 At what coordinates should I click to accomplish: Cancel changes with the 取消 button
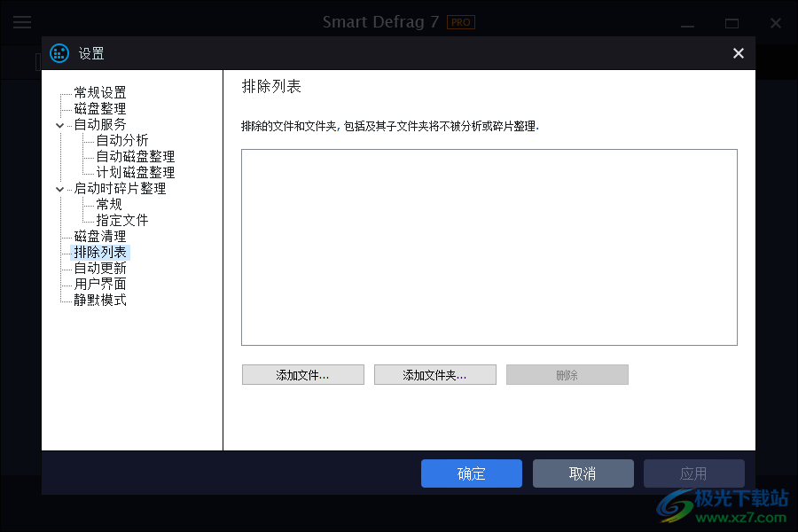583,473
